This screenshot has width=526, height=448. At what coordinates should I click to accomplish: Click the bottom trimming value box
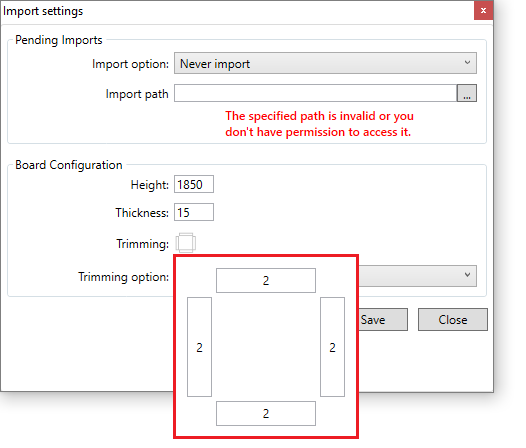pos(266,413)
